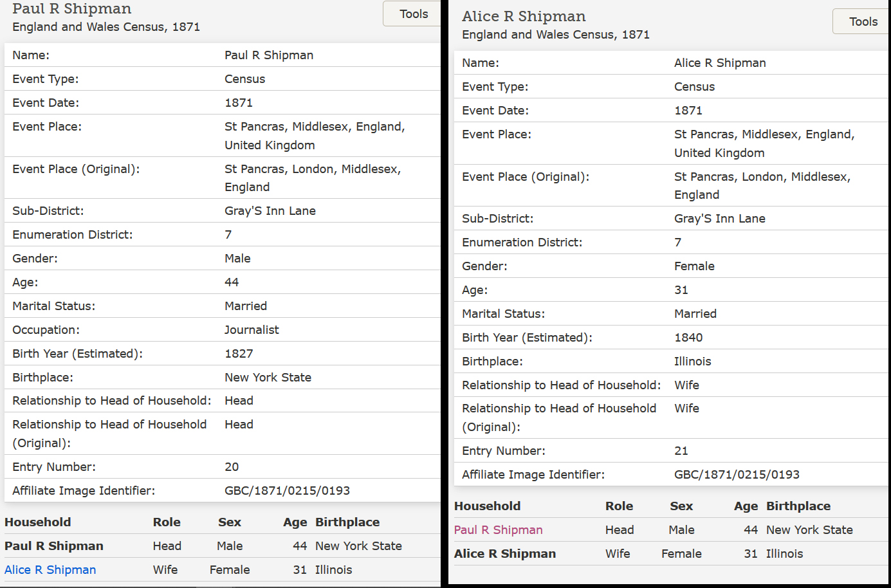This screenshot has height=588, width=891.
Task: Open Alice R Shipman link in household list
Action: [x=50, y=570]
